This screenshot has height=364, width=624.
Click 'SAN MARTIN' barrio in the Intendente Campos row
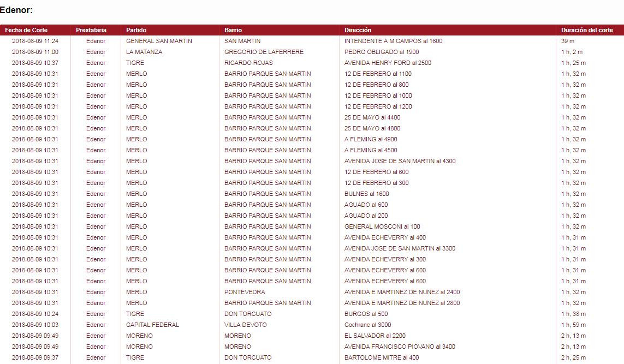[x=242, y=41]
